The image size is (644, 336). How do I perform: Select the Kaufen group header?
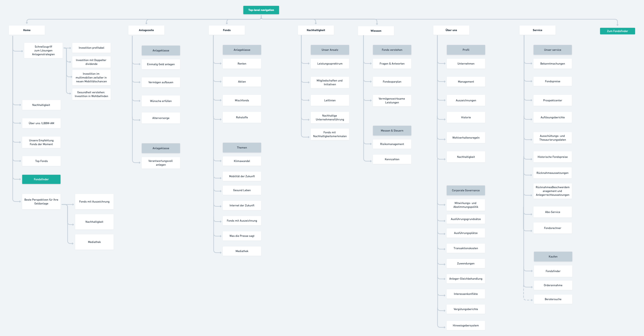coord(553,257)
